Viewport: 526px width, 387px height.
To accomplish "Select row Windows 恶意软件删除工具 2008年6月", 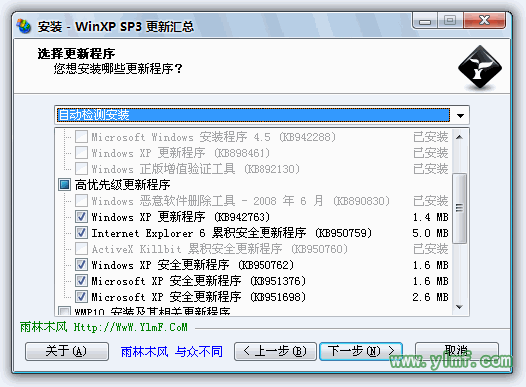I will pos(241,201).
